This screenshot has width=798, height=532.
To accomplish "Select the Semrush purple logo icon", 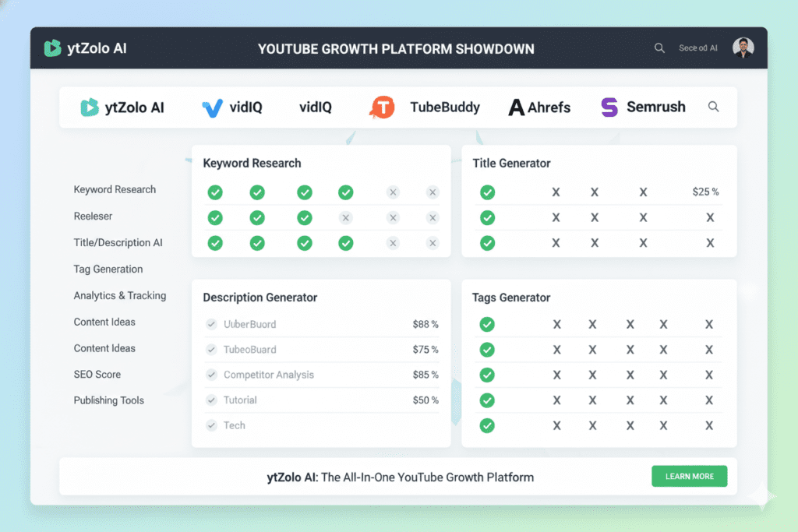I will [x=608, y=107].
